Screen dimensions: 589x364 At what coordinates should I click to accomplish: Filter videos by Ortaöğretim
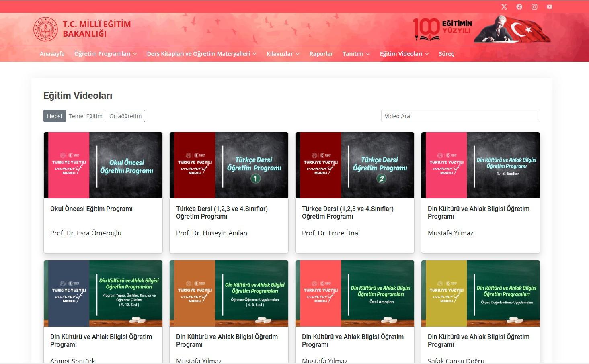(125, 116)
